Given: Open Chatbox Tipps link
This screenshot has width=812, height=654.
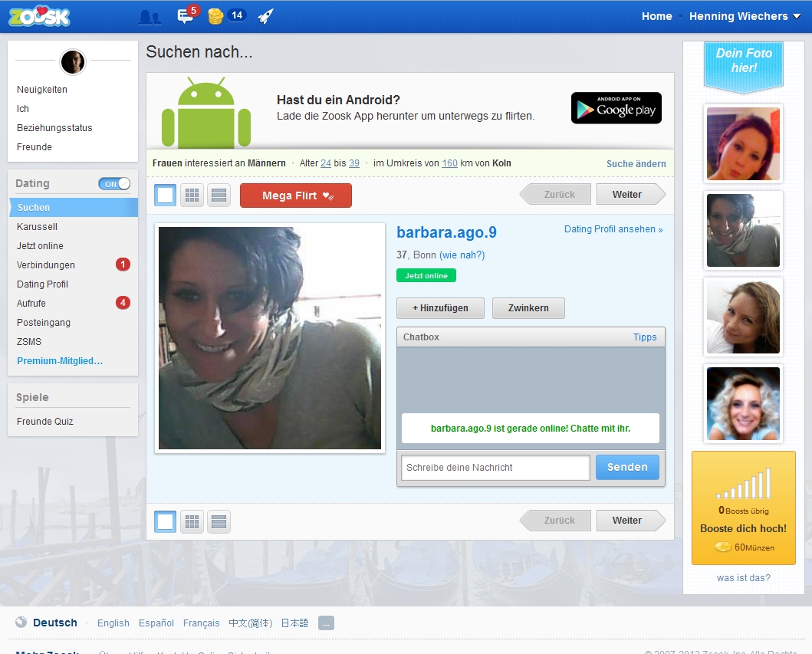Looking at the screenshot, I should pos(645,337).
